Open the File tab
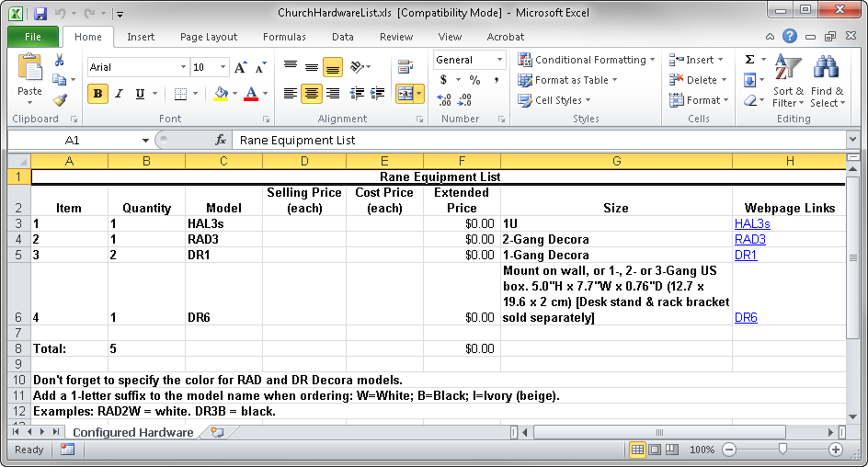Screen dimensions: 868x467 point(33,37)
